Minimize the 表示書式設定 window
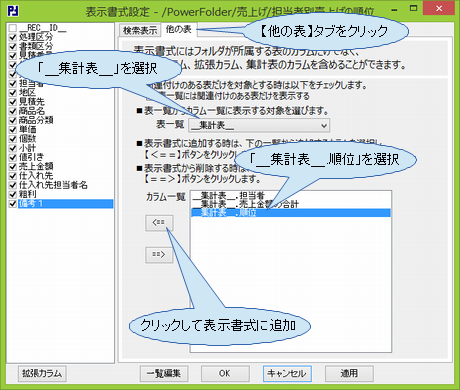Viewport: 460px width, 390px height. [394, 9]
